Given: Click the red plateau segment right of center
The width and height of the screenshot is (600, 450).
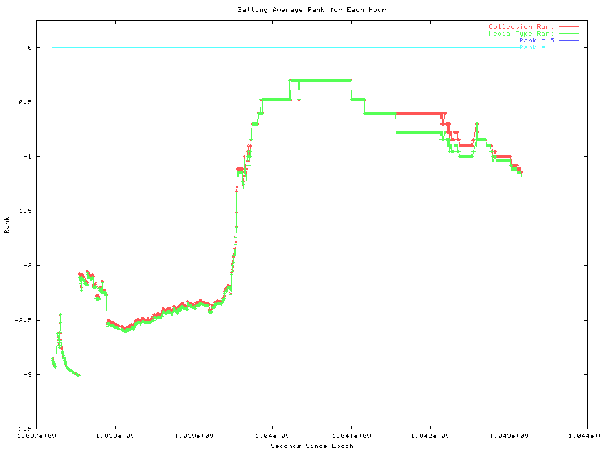Looking at the screenshot, I should click(x=420, y=114).
